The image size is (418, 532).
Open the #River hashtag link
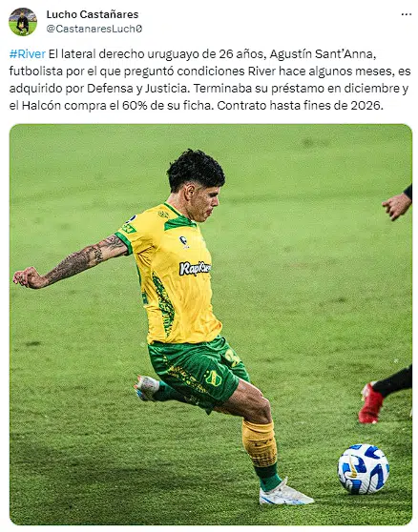click(27, 54)
